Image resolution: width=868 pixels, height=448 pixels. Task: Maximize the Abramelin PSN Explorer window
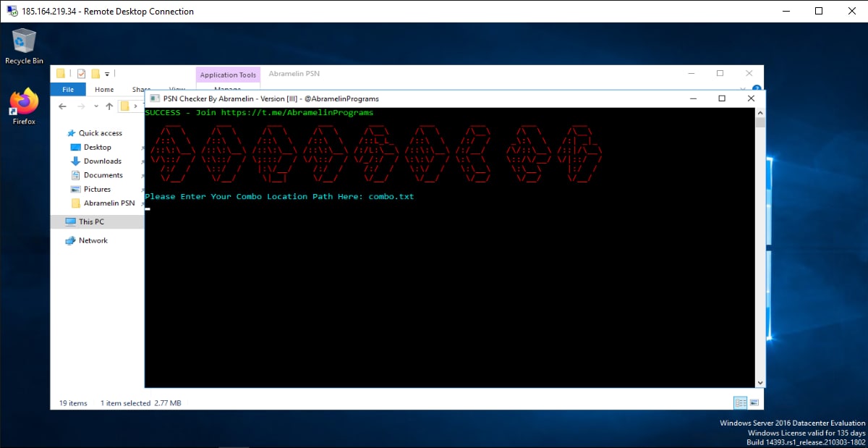click(x=720, y=73)
